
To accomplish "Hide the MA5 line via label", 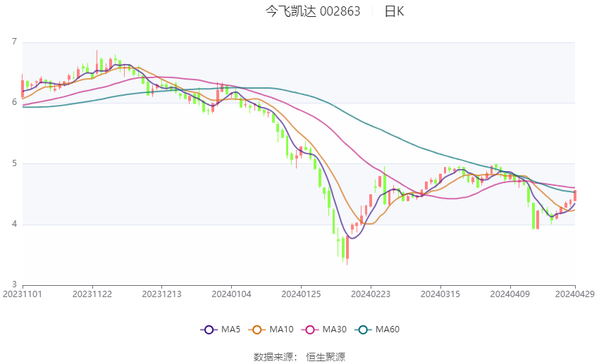I will click(230, 330).
